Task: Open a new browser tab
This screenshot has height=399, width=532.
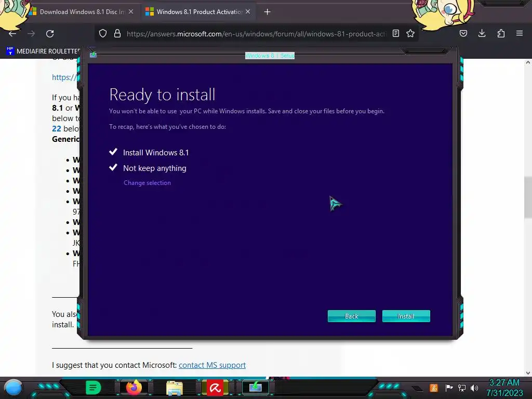Action: pyautogui.click(x=267, y=12)
